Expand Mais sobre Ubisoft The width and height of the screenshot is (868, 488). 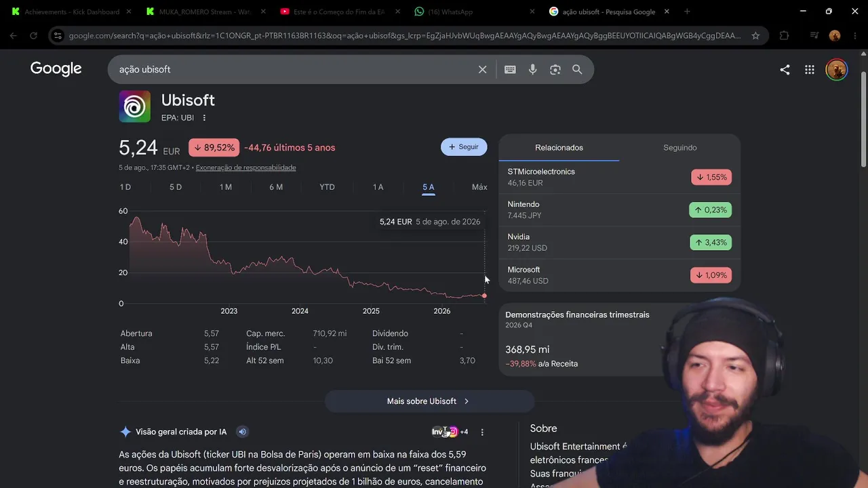point(429,401)
